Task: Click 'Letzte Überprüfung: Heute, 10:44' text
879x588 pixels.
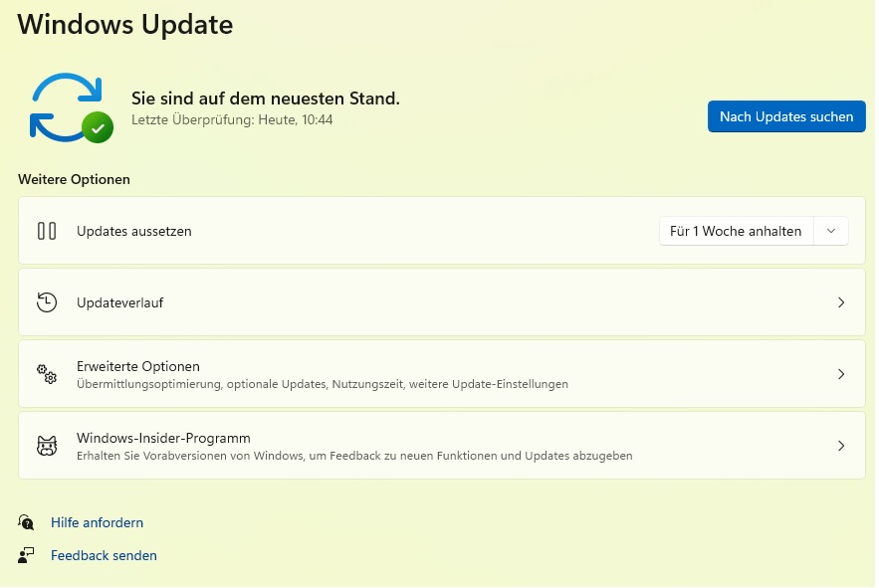Action: click(232, 120)
